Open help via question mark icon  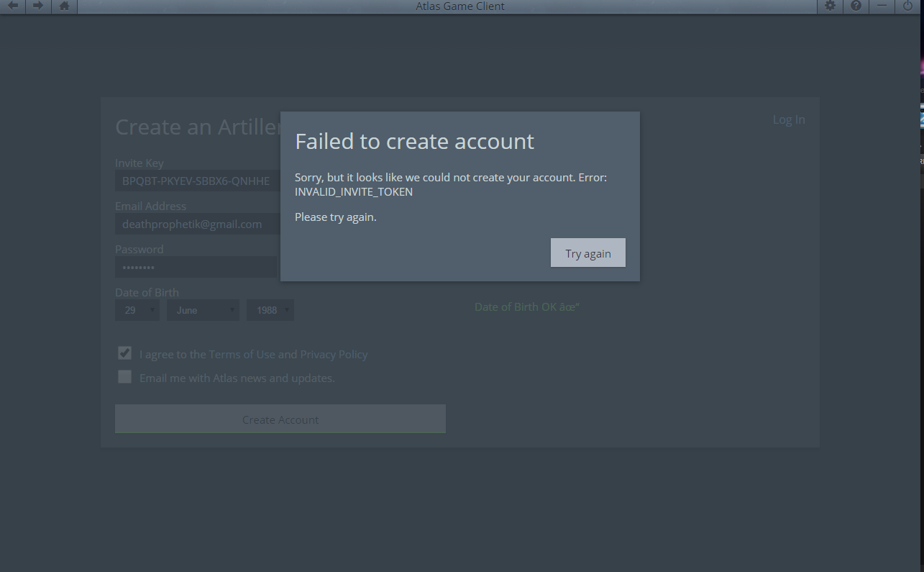pos(856,6)
